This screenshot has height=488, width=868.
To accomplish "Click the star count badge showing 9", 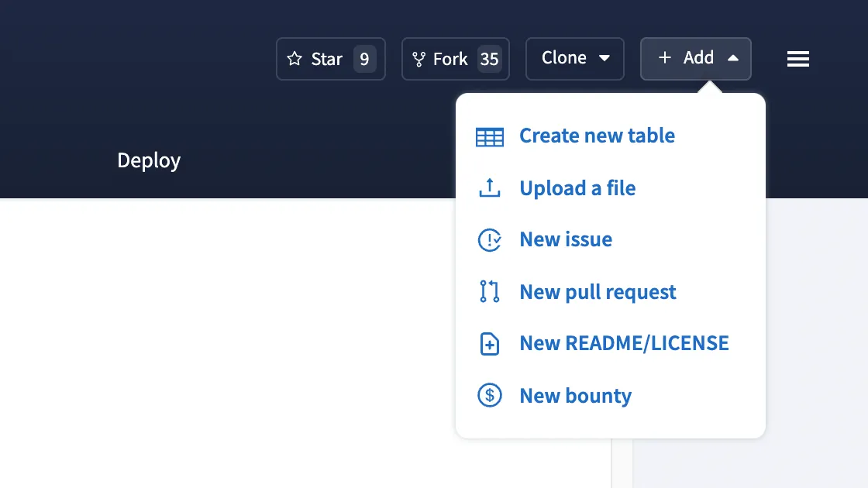I will 365,58.
